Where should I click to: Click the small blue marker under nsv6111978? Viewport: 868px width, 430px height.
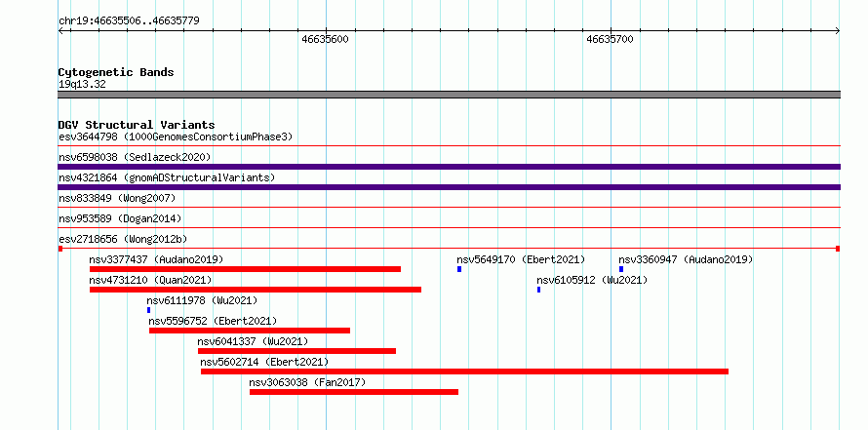click(148, 310)
